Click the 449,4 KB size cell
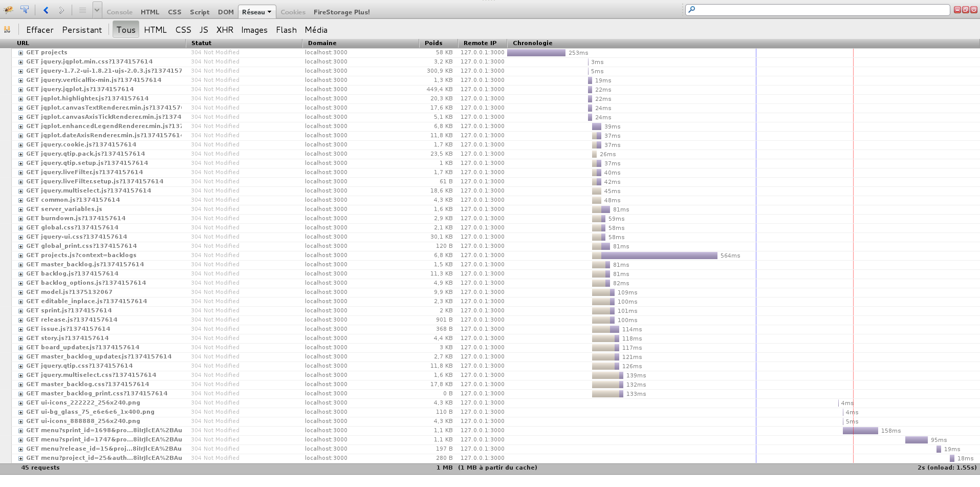The image size is (980, 487). [439, 89]
